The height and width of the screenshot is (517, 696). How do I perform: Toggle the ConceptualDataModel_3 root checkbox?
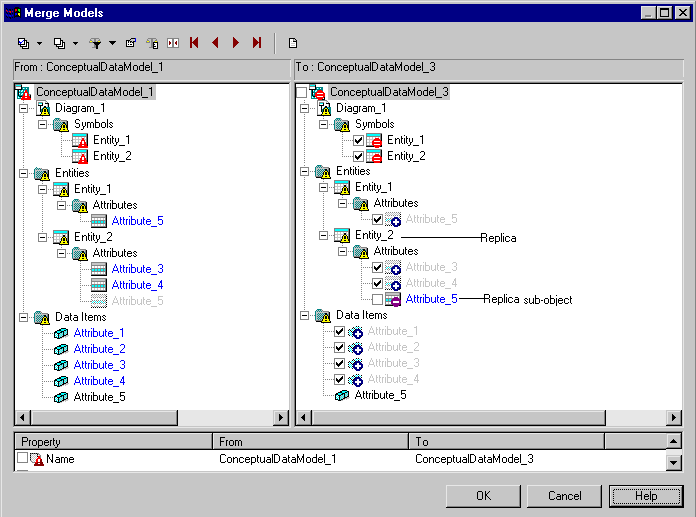pyautogui.click(x=301, y=92)
